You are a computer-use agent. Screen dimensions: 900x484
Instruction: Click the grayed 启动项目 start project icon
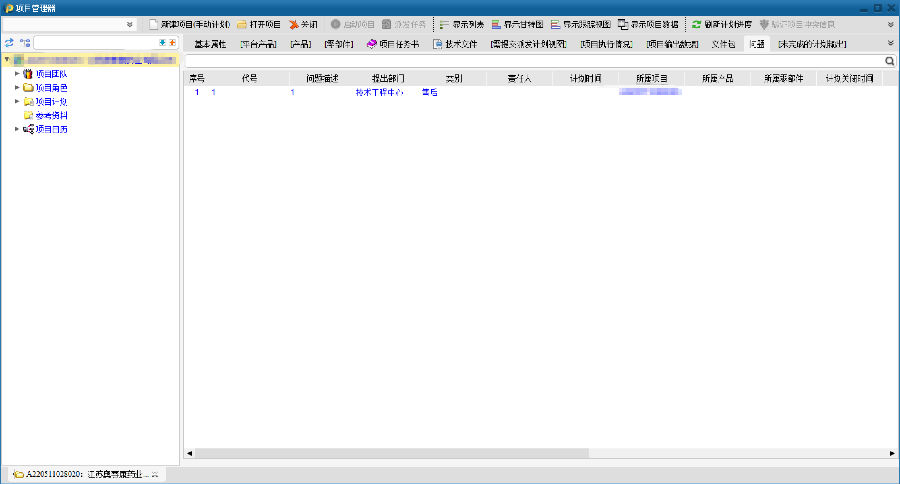tap(336, 24)
